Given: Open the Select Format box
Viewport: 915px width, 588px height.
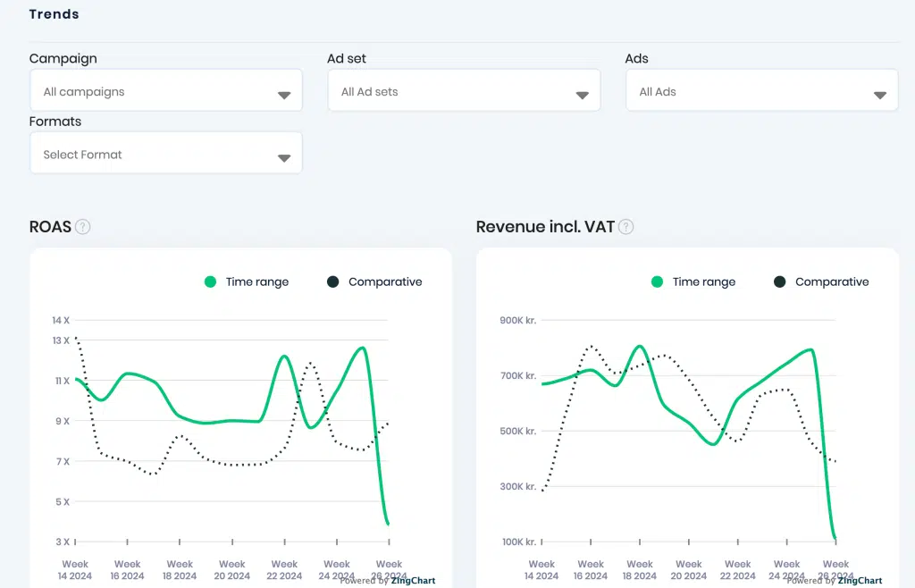Looking at the screenshot, I should (166, 153).
